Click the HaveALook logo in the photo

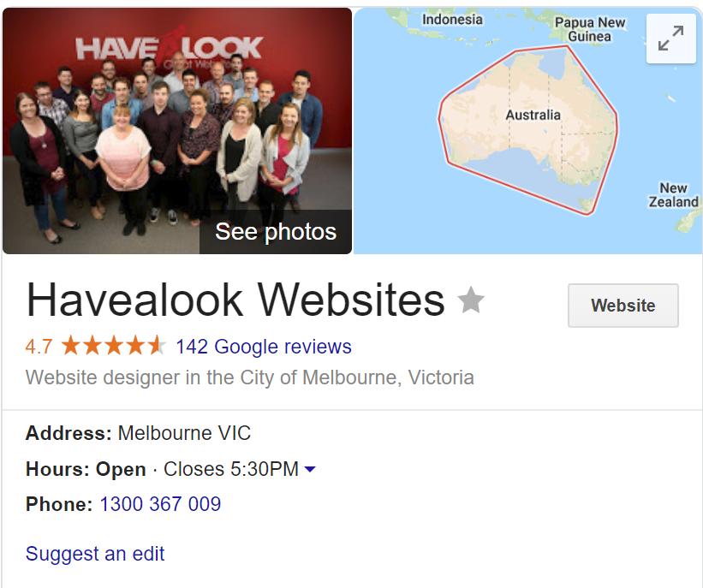[x=169, y=47]
